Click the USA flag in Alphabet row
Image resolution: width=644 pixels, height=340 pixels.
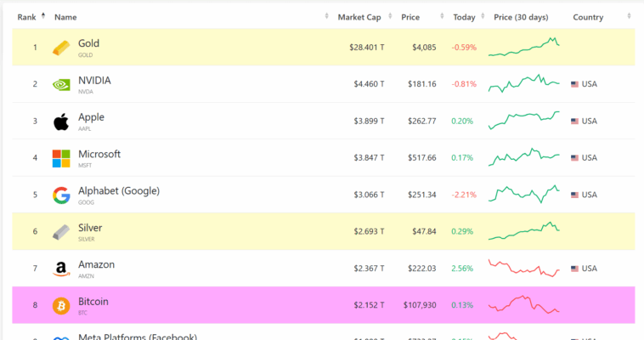pos(574,195)
